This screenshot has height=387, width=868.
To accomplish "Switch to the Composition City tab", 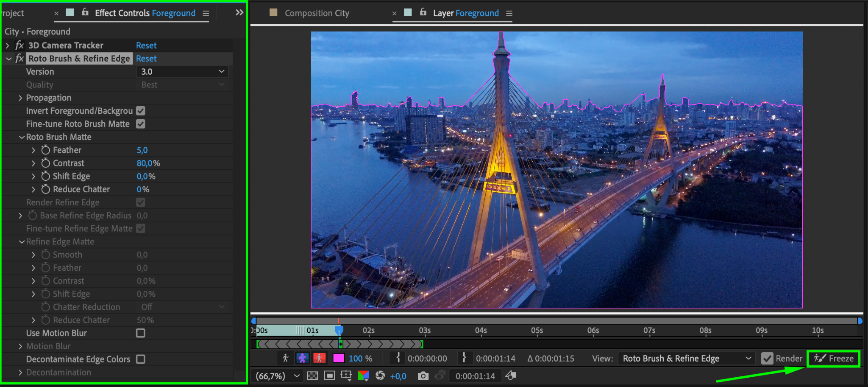I will tap(317, 13).
